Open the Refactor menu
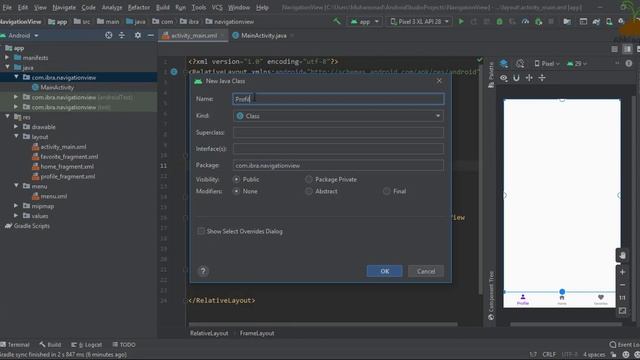This screenshot has height=360, width=640. click(x=139, y=7)
